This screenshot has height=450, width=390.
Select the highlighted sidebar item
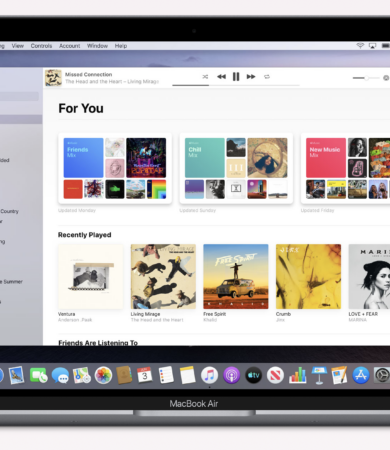tap(21, 119)
